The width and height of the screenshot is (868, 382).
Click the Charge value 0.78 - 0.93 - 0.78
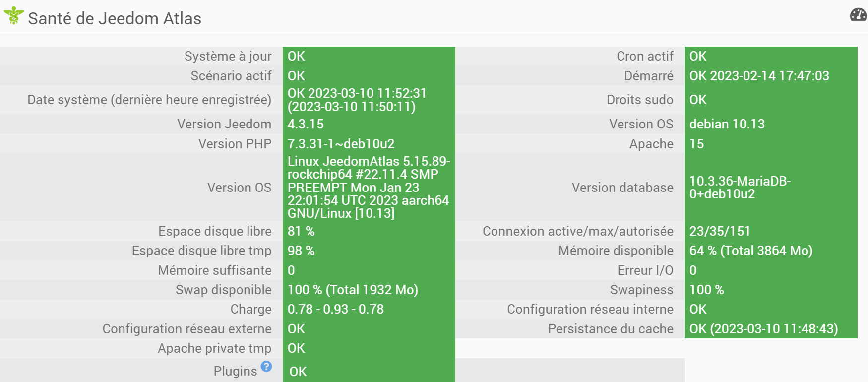335,309
